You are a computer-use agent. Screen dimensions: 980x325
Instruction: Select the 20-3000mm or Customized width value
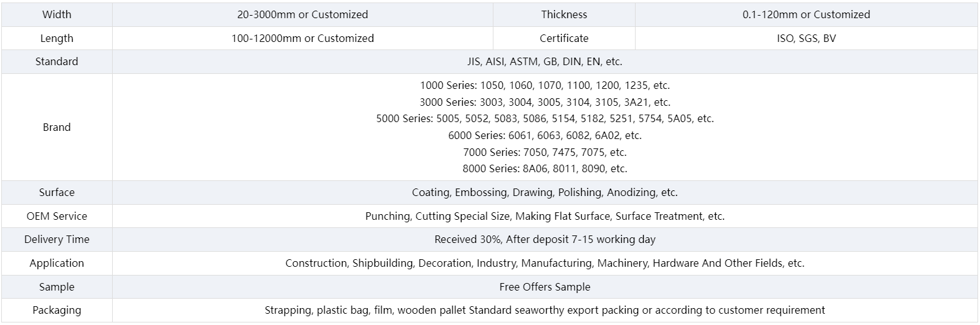tap(302, 14)
